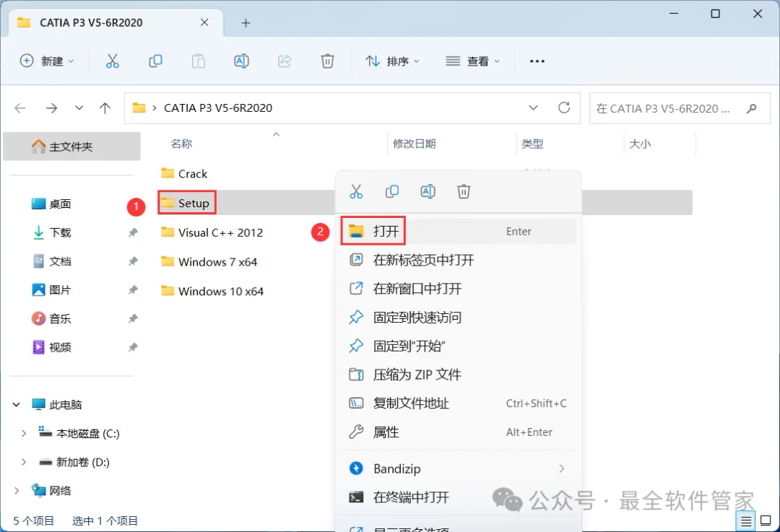Close the CATIA P3 V5-6R2020 tab

pyautogui.click(x=204, y=22)
